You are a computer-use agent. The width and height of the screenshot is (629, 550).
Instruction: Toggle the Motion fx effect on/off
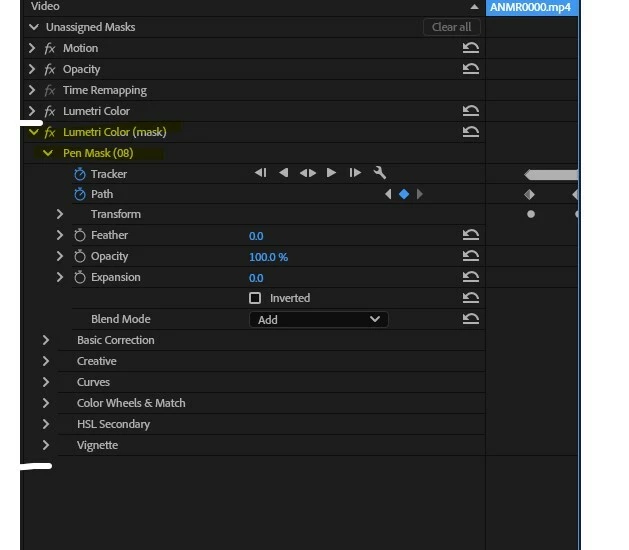tap(50, 49)
